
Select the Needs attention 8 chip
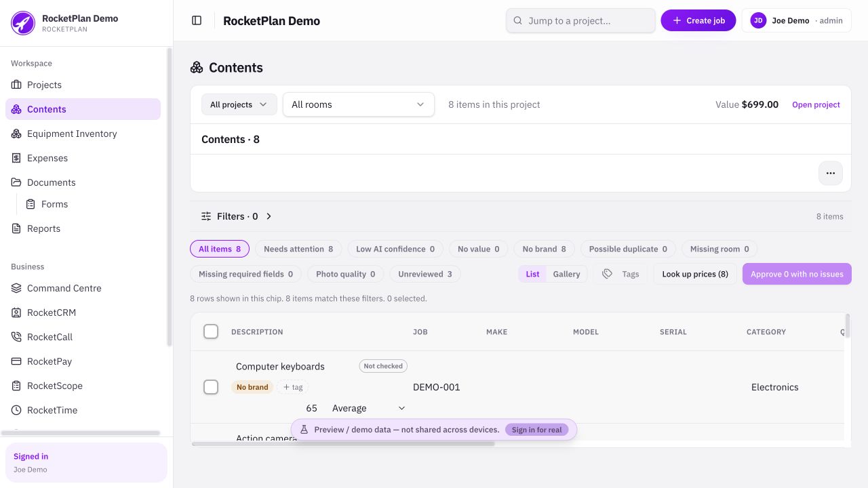click(298, 249)
